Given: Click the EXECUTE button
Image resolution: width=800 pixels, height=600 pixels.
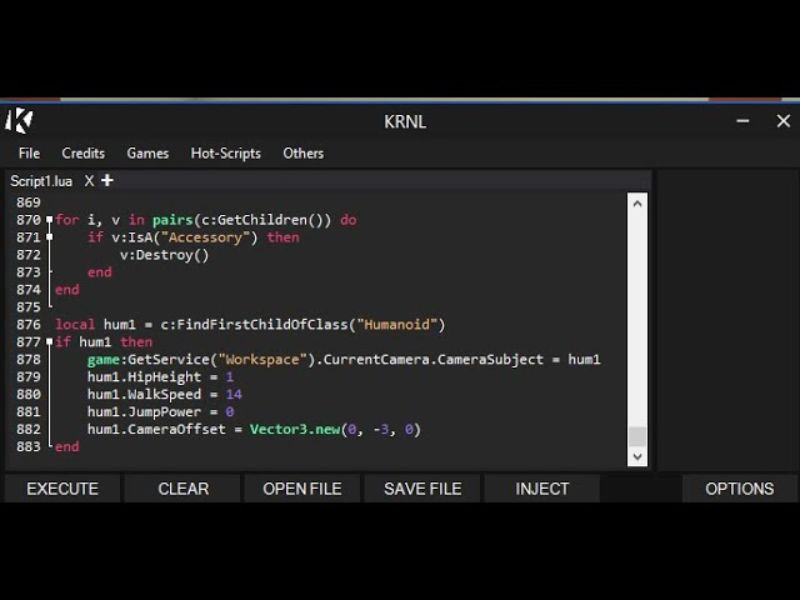Looking at the screenshot, I should pyautogui.click(x=62, y=489).
